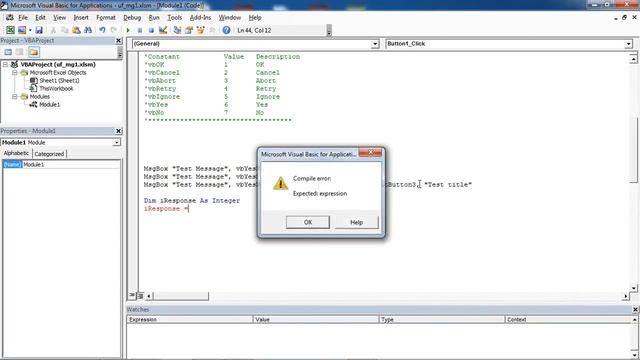The image size is (640, 360).
Task: Open the Run menu
Action: 154,18
